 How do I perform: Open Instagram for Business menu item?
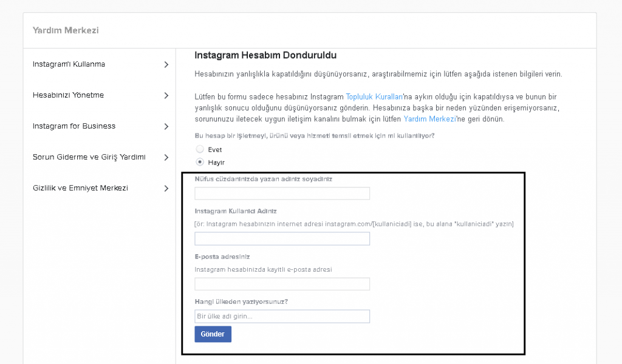74,126
